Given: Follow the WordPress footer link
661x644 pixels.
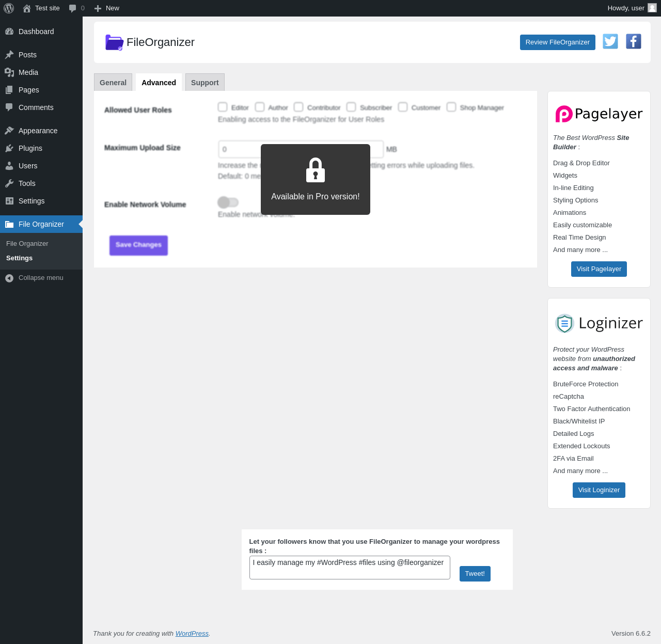Looking at the screenshot, I should (x=192, y=634).
